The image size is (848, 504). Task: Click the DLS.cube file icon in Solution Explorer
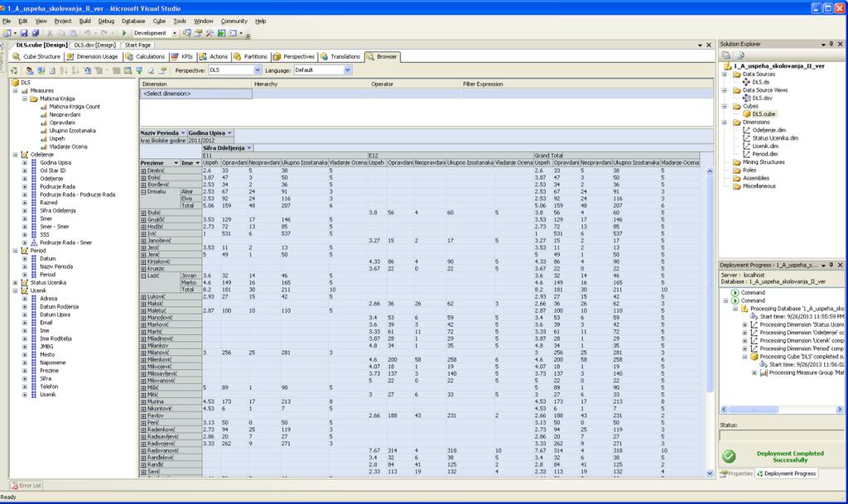pyautogui.click(x=746, y=114)
